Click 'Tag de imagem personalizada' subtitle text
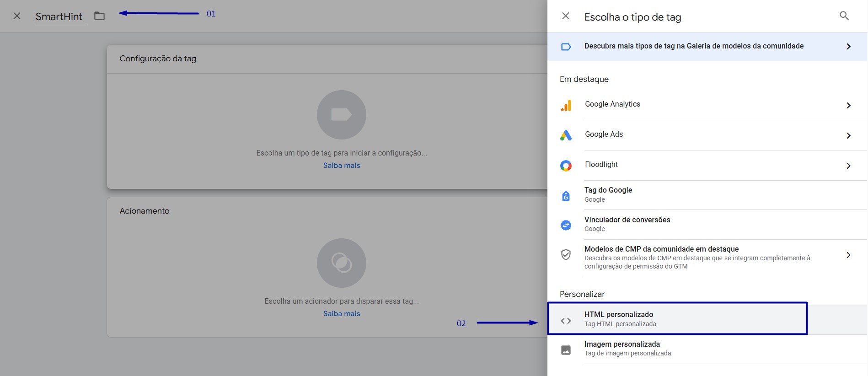 pos(627,353)
